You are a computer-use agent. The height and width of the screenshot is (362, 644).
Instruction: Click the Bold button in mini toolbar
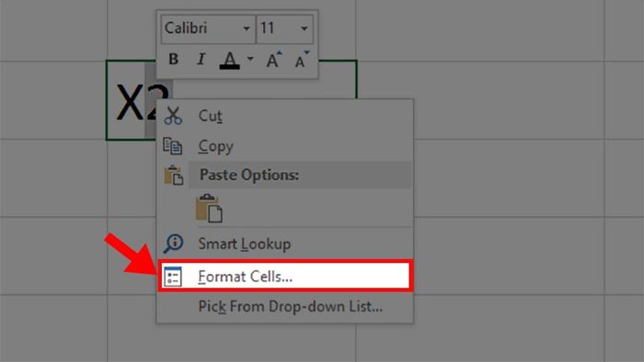pyautogui.click(x=173, y=60)
